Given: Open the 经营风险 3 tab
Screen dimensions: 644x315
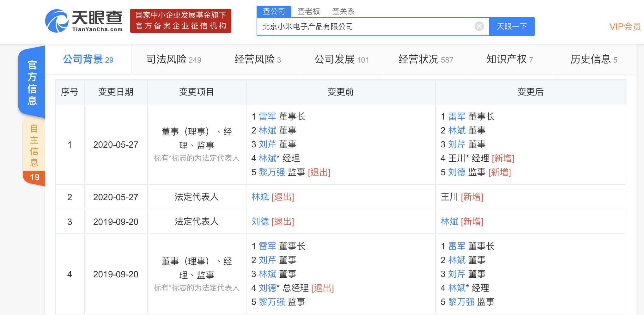Looking at the screenshot, I should [x=258, y=59].
